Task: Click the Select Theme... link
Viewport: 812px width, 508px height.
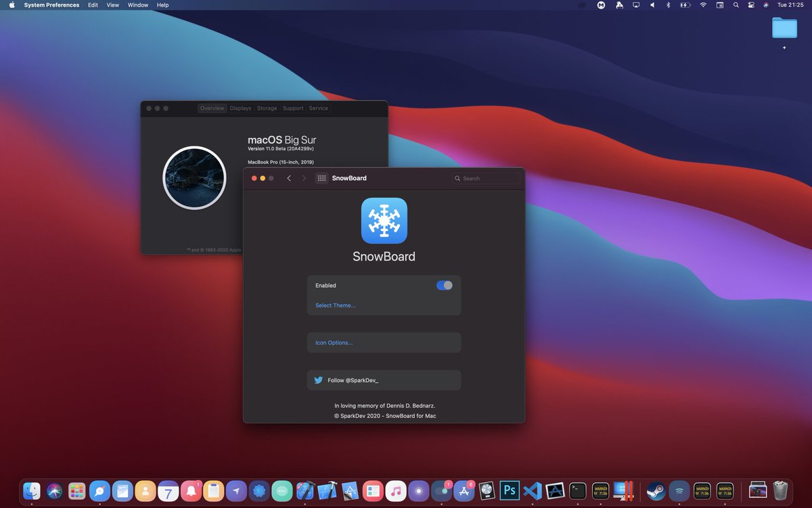Action: tap(335, 305)
